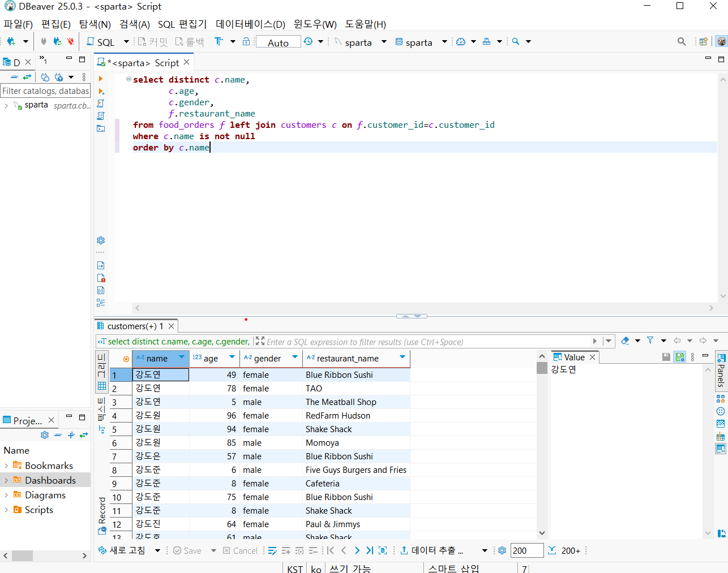Click the funnel custom filter icon
Viewport: 728px width, 573px height.
point(650,341)
